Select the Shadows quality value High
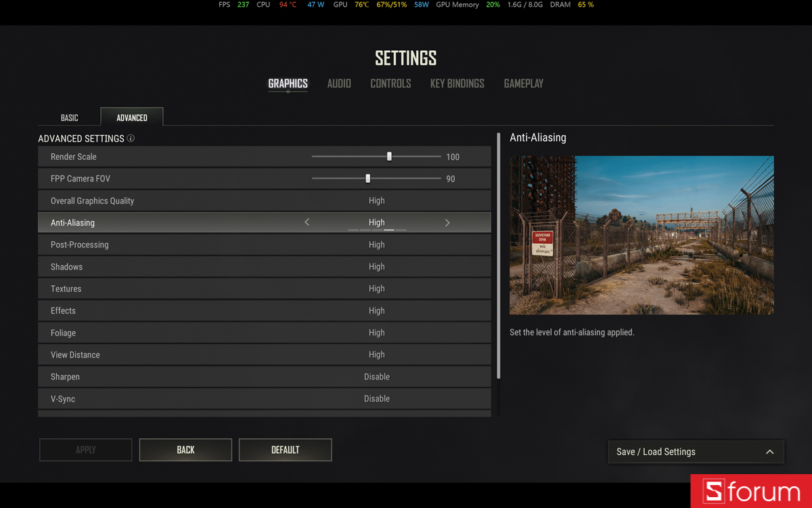The image size is (812, 508). click(377, 267)
